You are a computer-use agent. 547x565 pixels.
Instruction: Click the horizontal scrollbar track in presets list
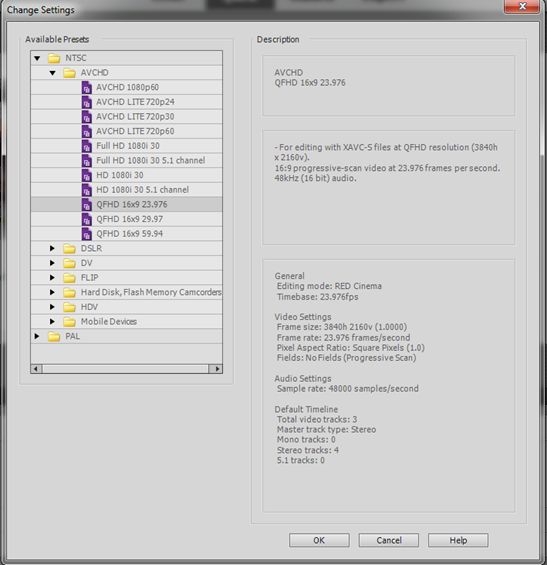[x=125, y=369]
